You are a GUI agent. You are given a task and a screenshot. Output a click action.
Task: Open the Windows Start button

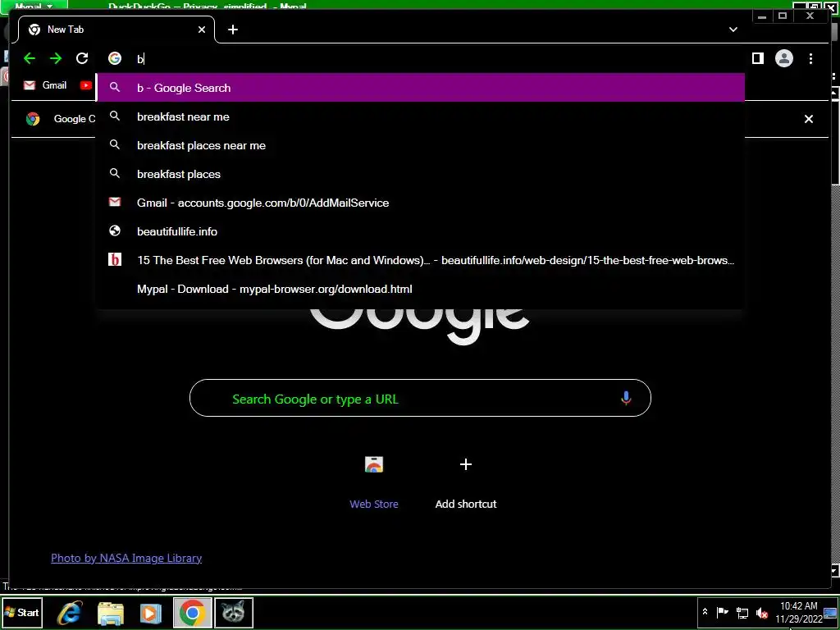click(21, 612)
